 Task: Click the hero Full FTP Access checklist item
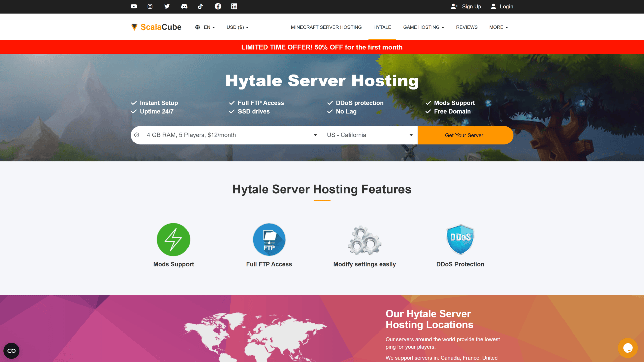coord(257,103)
